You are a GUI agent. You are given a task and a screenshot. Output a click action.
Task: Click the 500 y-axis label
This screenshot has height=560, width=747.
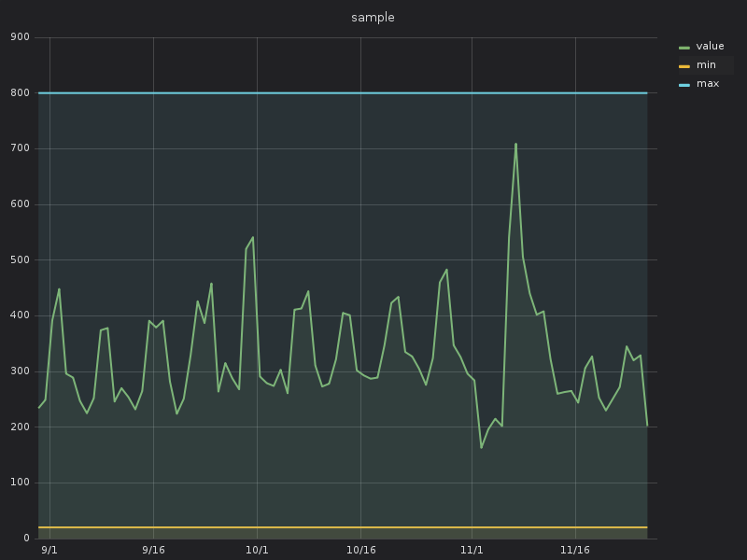click(x=20, y=260)
